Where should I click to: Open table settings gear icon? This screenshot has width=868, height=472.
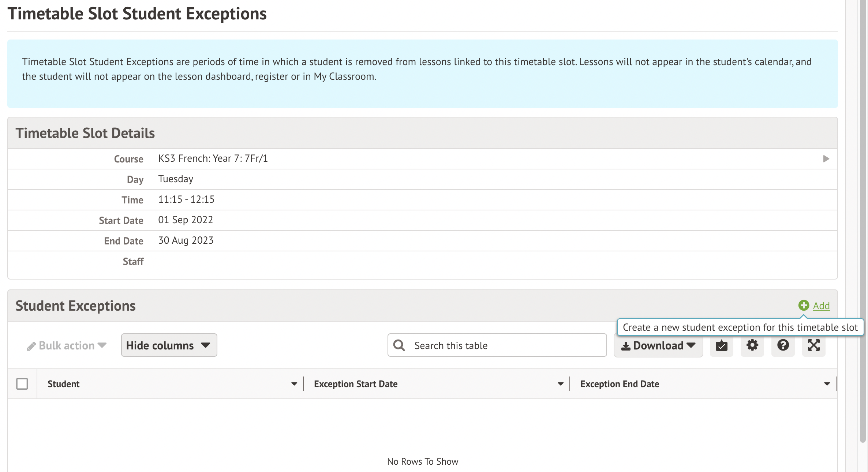pos(752,345)
